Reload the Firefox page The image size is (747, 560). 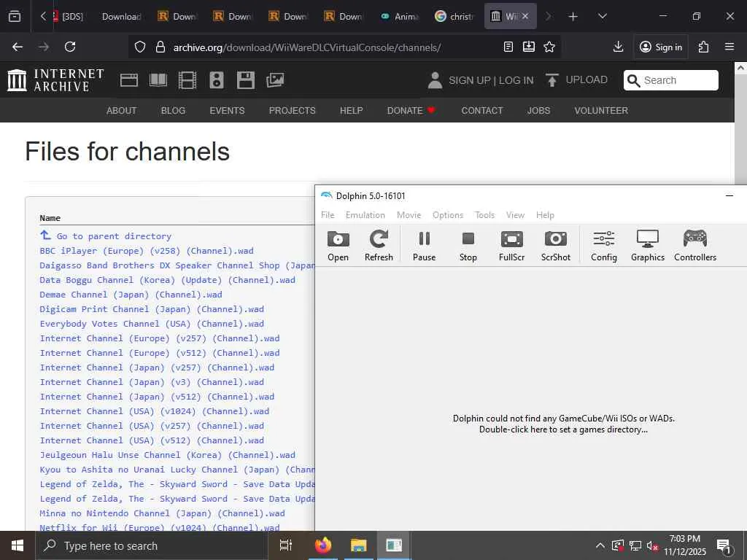[x=70, y=47]
